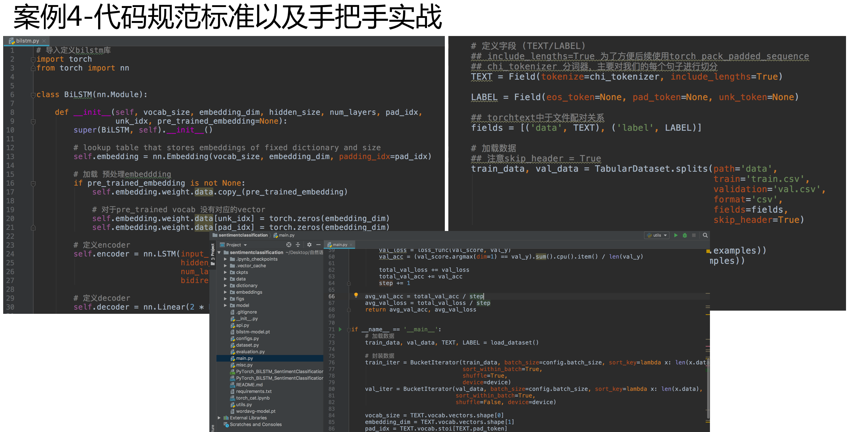This screenshot has width=868, height=432.
Task: Click the stop process icon in the toolbar
Action: click(693, 235)
